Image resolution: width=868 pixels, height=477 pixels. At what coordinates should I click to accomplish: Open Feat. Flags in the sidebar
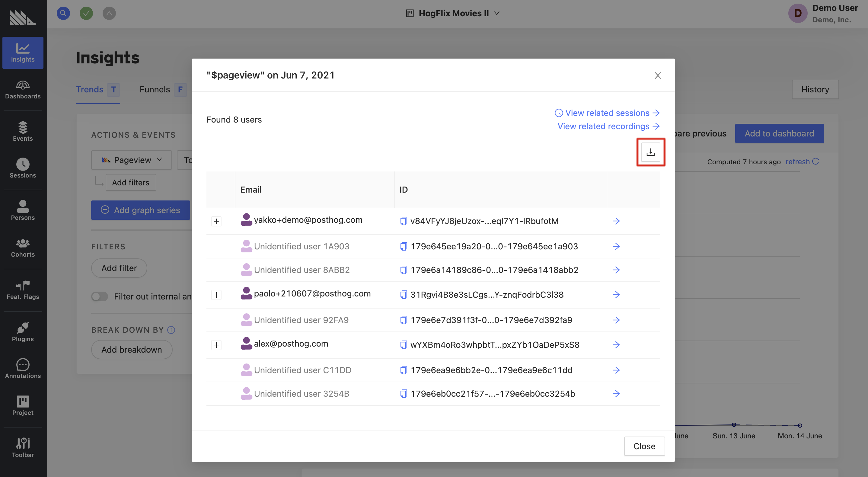point(23,290)
